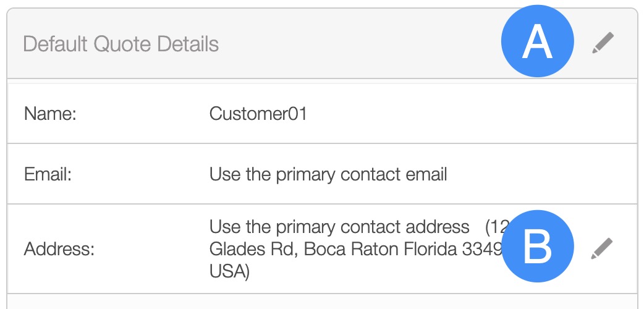The image size is (644, 309).
Task: Select the Customer01 name value
Action: coord(258,114)
